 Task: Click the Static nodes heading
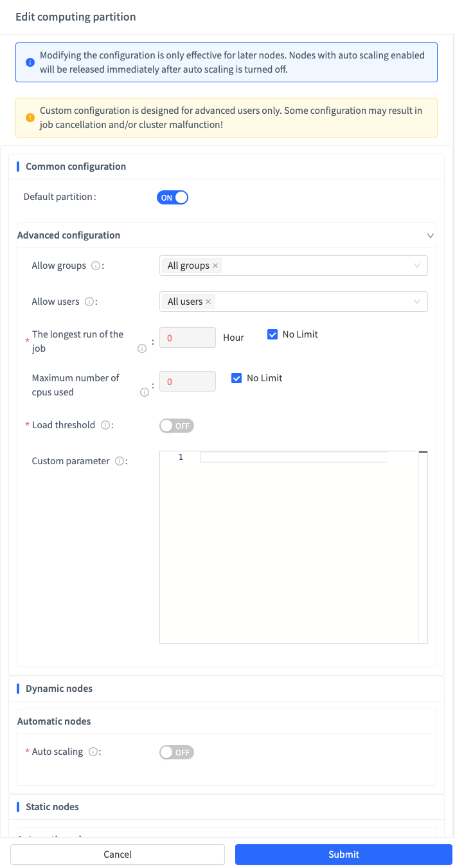tap(51, 807)
